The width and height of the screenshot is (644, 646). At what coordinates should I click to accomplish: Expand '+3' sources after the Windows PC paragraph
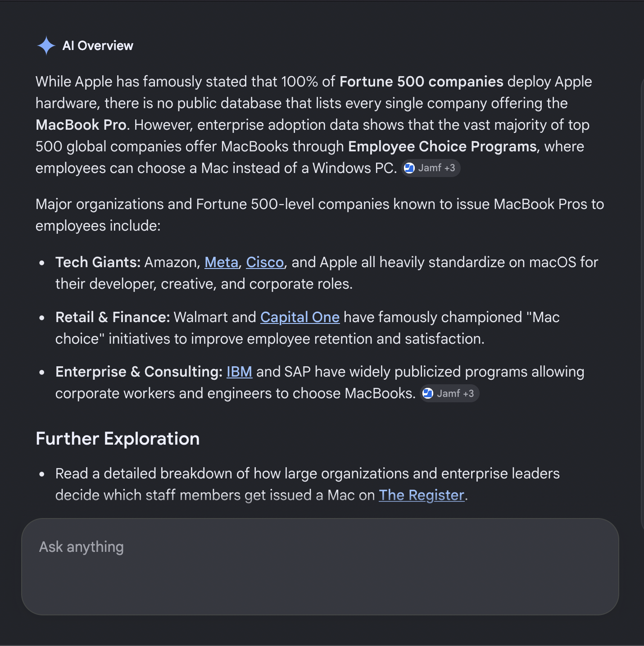pos(449,168)
